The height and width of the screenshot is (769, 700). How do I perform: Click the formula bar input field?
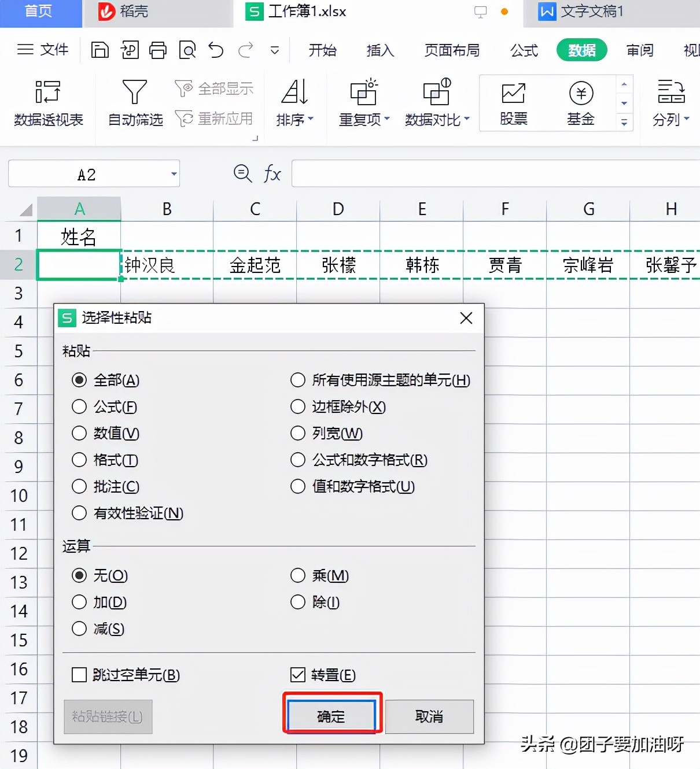(496, 173)
